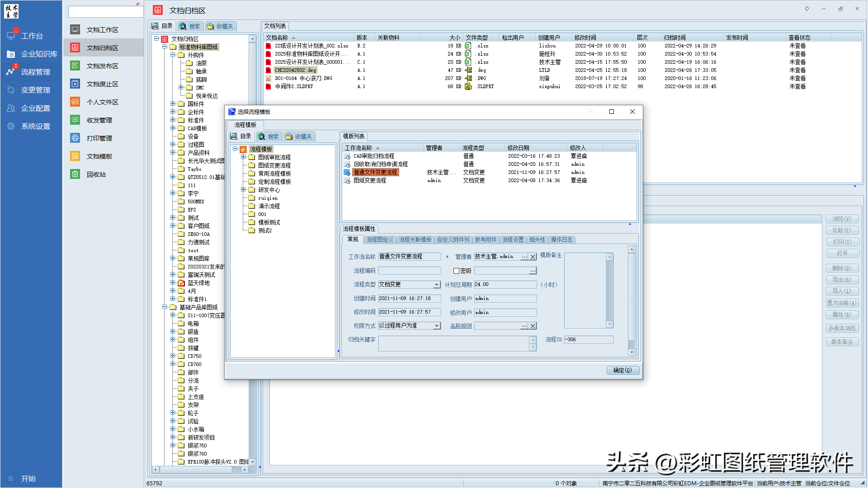Viewport: 868px width, 488px height.
Task: Click the 工作流名称 input field
Action: [410, 257]
